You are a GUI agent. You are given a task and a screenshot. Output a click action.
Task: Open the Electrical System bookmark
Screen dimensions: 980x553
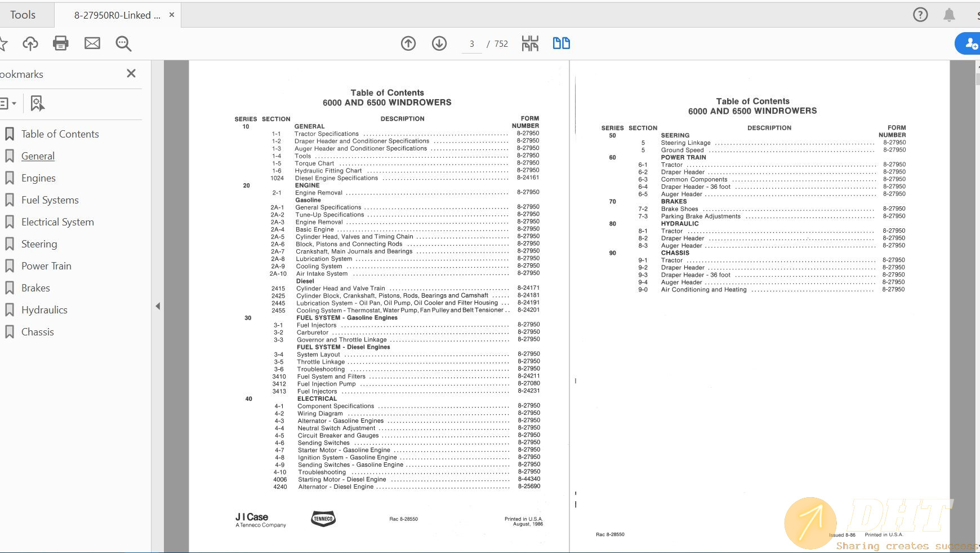58,222
